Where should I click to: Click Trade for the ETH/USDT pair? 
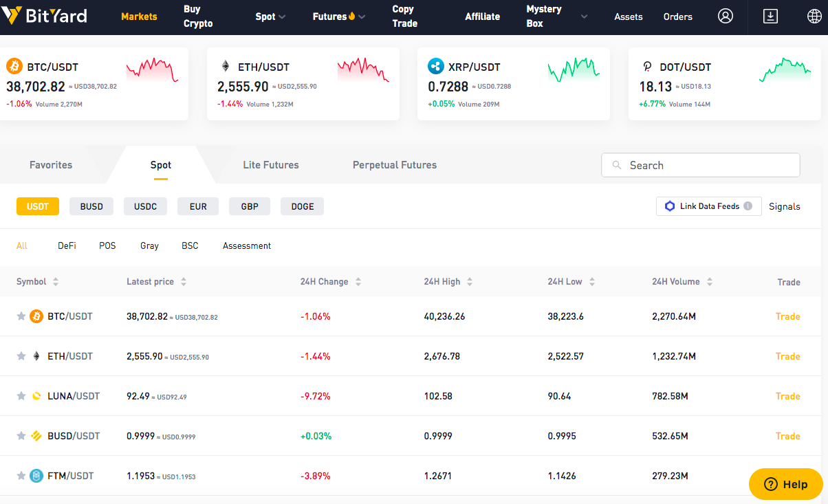pos(788,356)
